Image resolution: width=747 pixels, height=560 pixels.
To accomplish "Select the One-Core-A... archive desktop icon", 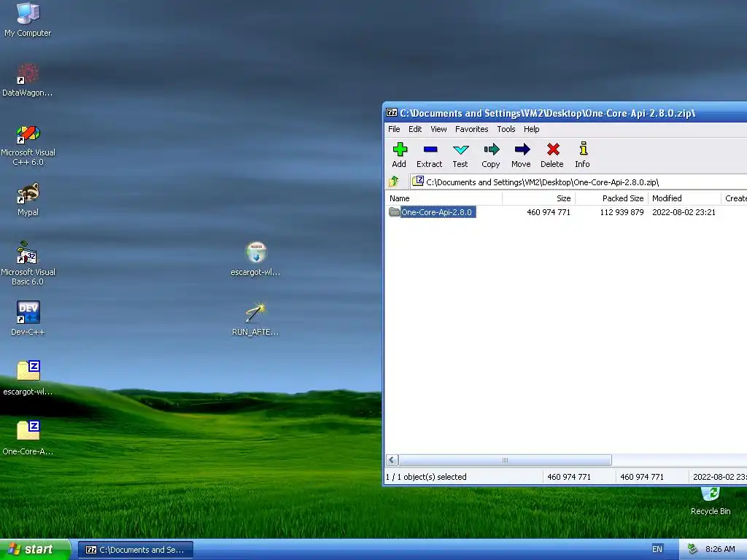I will tap(28, 437).
